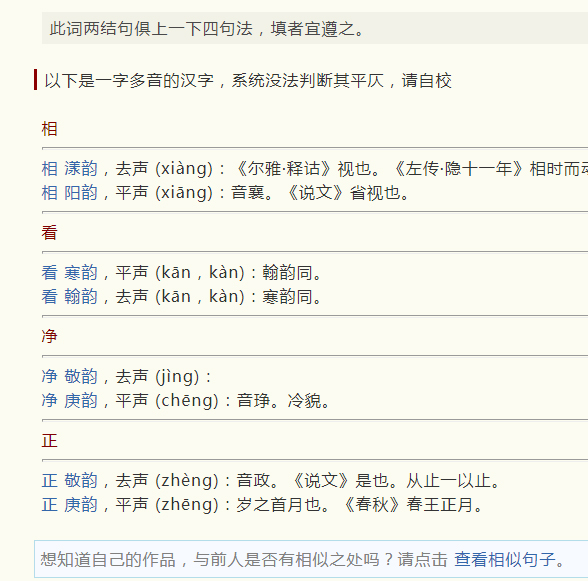588x581 pixels.
Task: Open the 正 庚韵 rhyme link
Action: (69, 505)
